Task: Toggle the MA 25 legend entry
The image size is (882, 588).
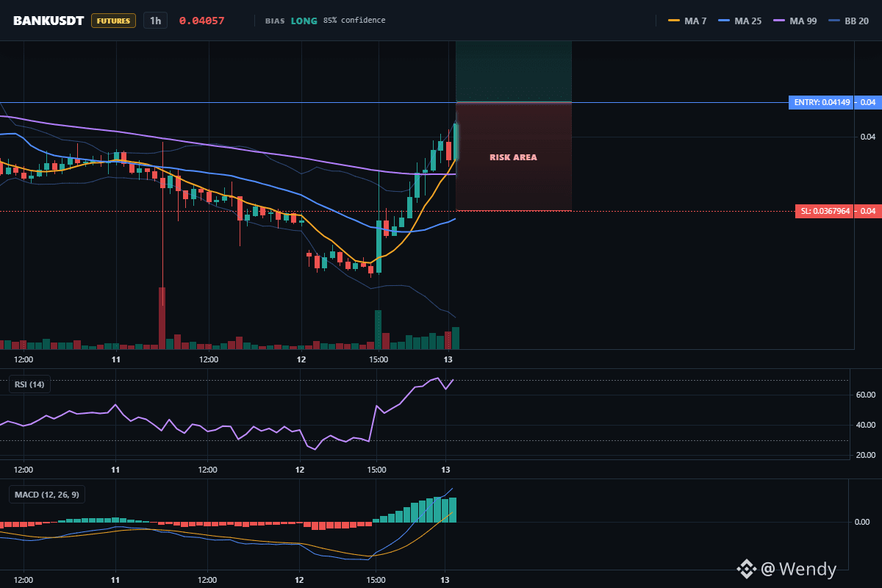Action: [739, 21]
